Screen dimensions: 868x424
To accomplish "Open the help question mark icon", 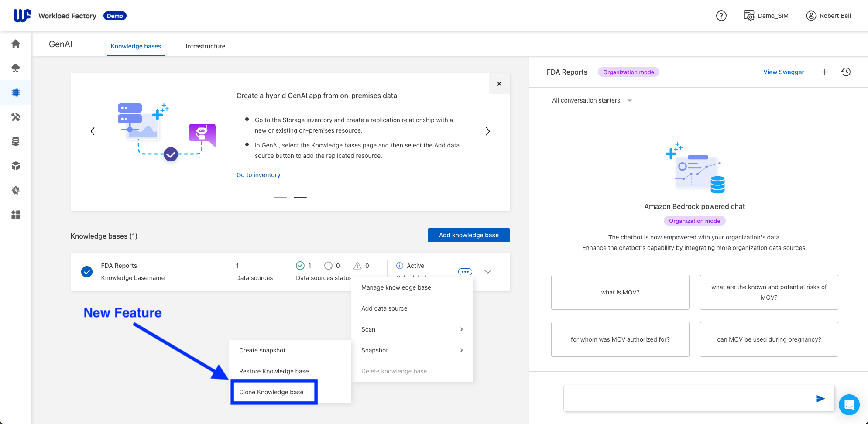I will click(721, 16).
